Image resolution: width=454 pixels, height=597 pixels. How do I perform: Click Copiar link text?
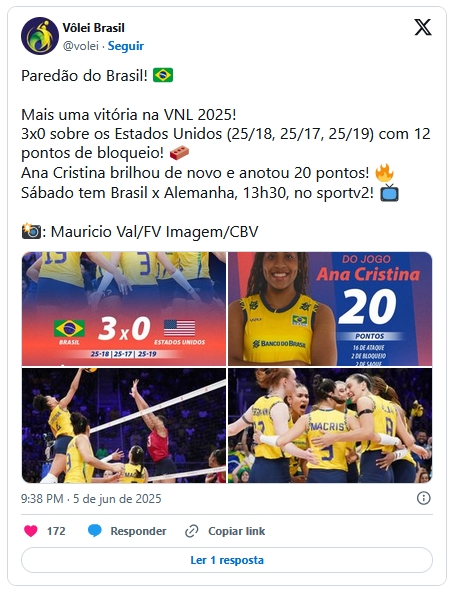(237, 531)
